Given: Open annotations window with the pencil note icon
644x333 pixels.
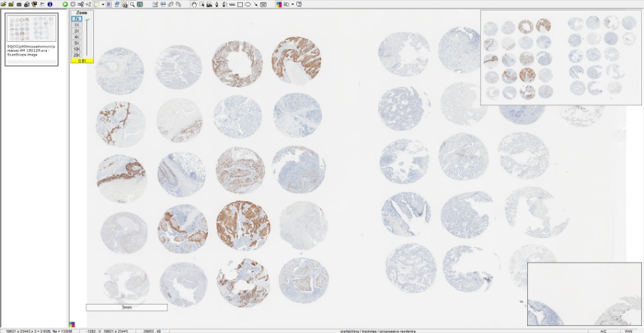Looking at the screenshot, I should coord(155,4).
